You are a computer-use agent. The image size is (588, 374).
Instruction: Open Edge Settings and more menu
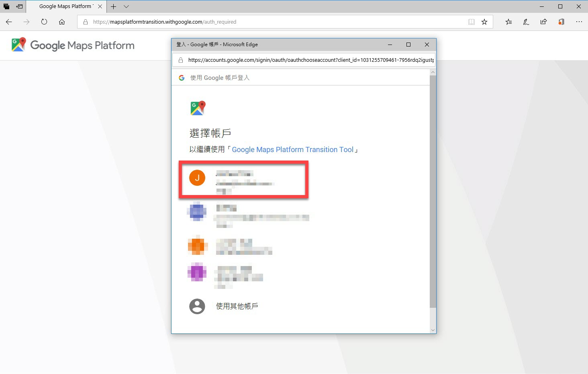[579, 22]
